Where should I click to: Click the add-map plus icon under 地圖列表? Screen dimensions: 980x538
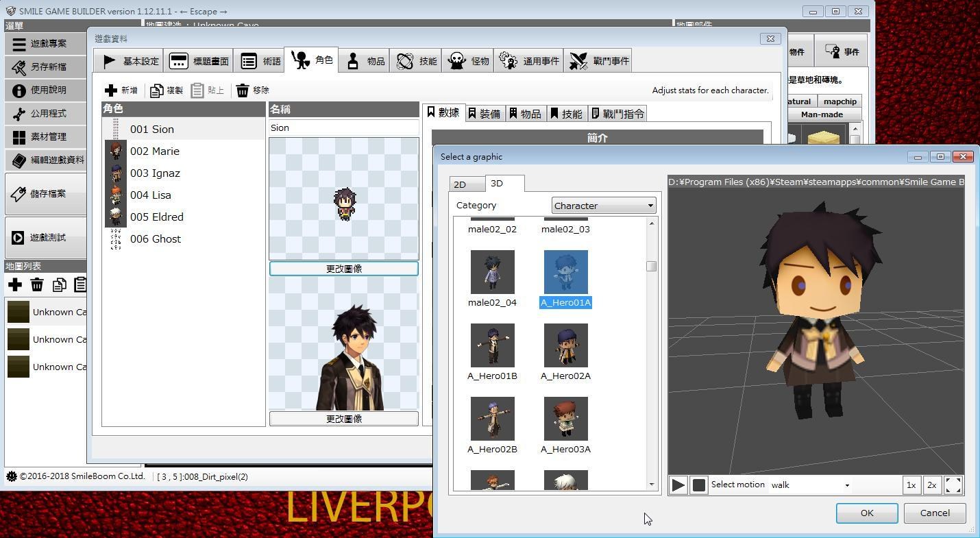tap(14, 284)
